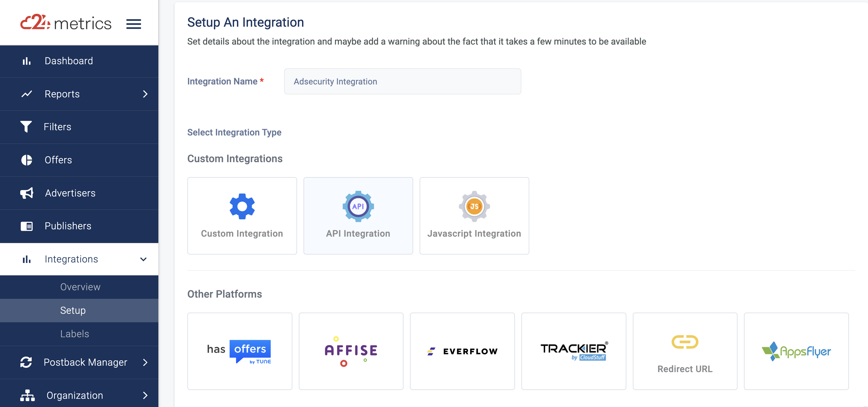868x407 pixels.
Task: Click the Integration Name text field
Action: pos(402,81)
